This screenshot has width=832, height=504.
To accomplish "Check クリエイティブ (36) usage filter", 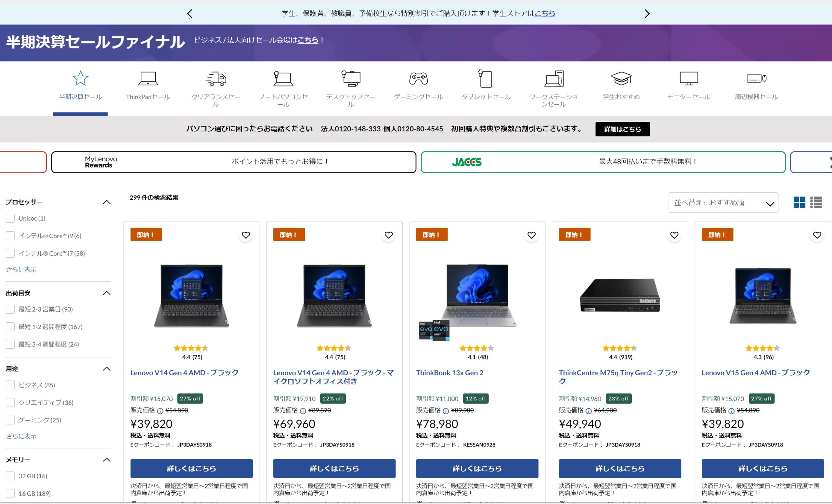I will (10, 402).
